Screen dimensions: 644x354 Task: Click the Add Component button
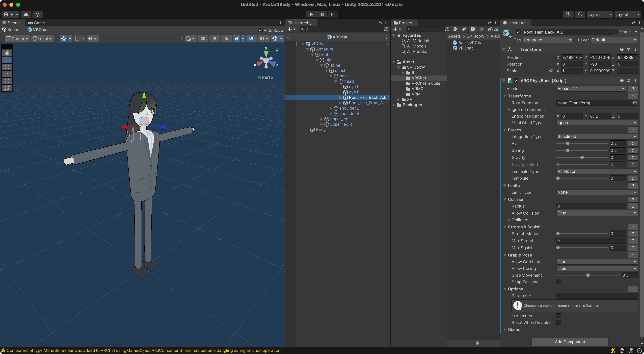(x=570, y=342)
